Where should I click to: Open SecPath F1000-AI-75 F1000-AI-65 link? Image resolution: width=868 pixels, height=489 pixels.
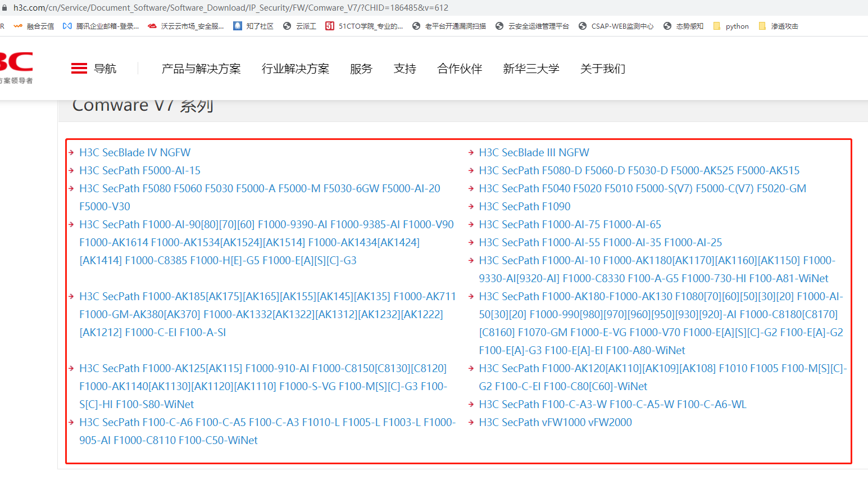(570, 224)
